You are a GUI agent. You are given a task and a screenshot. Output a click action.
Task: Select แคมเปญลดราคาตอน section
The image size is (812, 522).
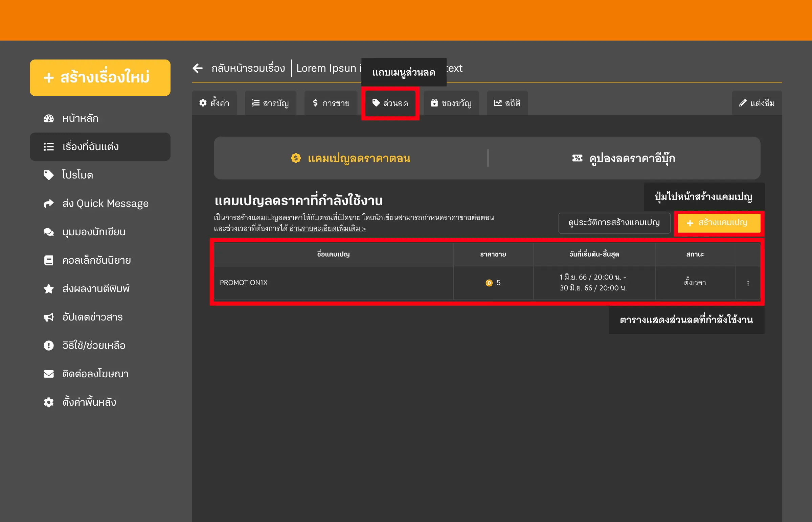(351, 158)
